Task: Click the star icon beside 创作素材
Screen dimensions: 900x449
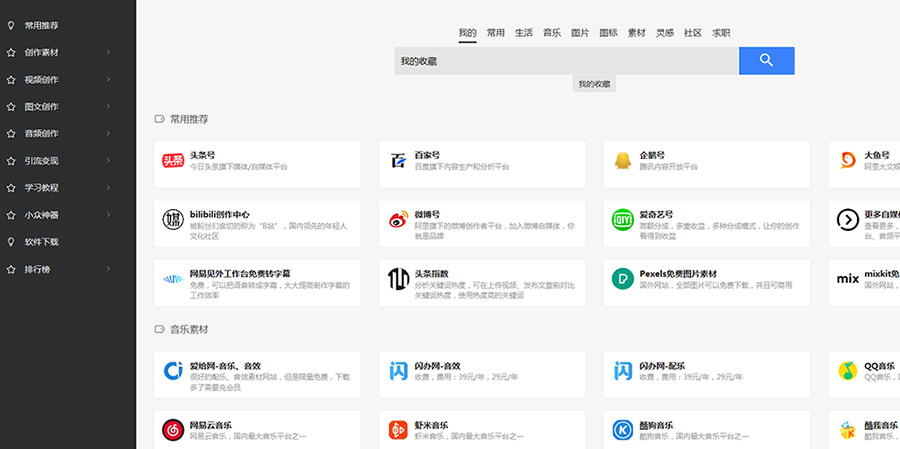Action: point(10,52)
